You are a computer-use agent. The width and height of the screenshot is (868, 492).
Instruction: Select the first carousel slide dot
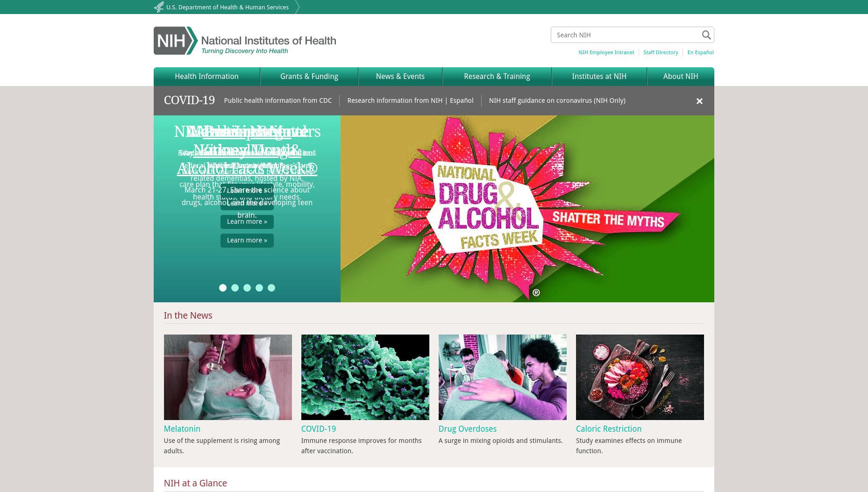(223, 288)
